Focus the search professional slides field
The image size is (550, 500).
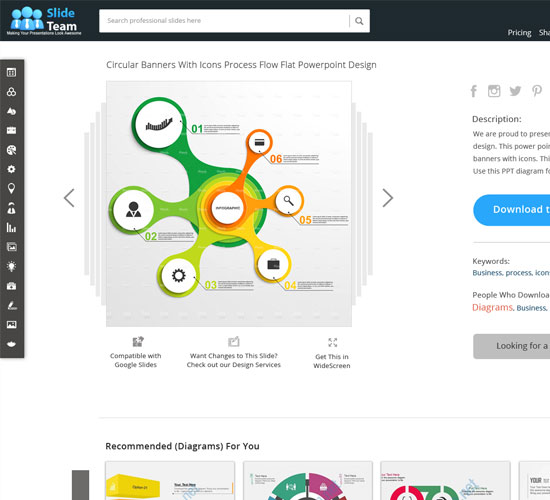[224, 21]
